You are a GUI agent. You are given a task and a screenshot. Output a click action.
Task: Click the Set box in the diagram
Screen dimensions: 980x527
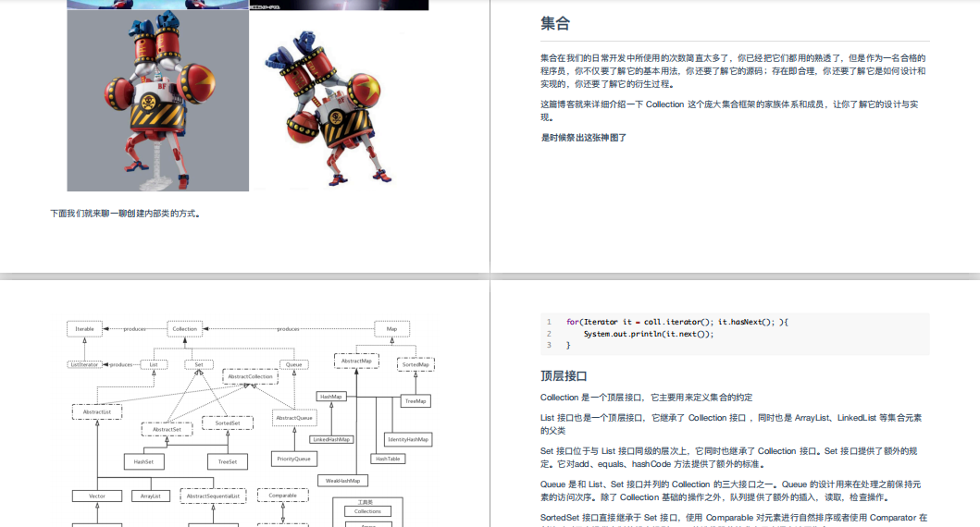tap(199, 364)
